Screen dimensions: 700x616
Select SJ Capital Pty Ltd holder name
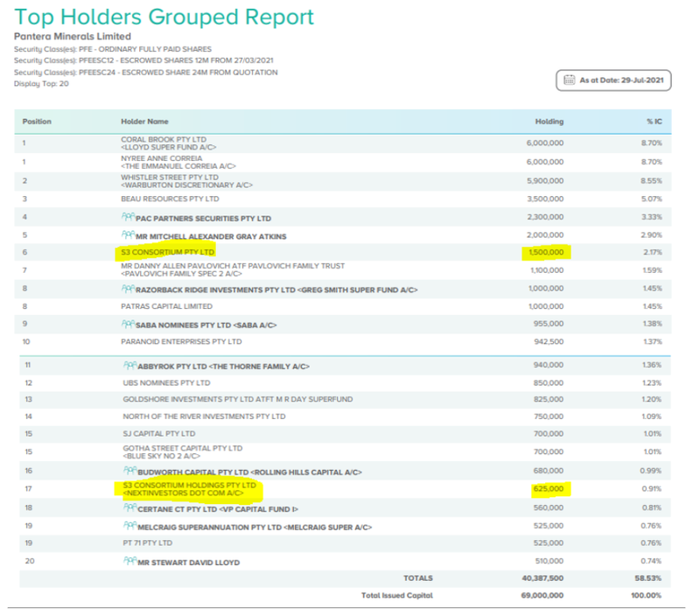coord(159,433)
